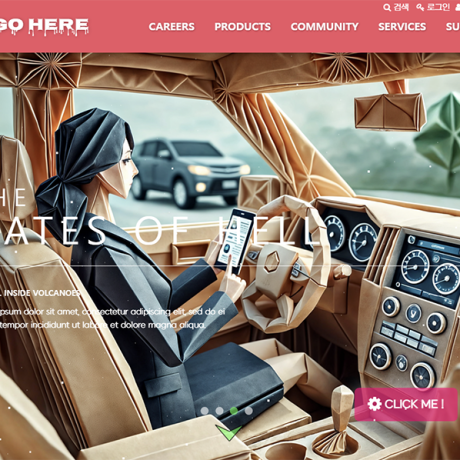Select the active green carousel dot

[234, 411]
